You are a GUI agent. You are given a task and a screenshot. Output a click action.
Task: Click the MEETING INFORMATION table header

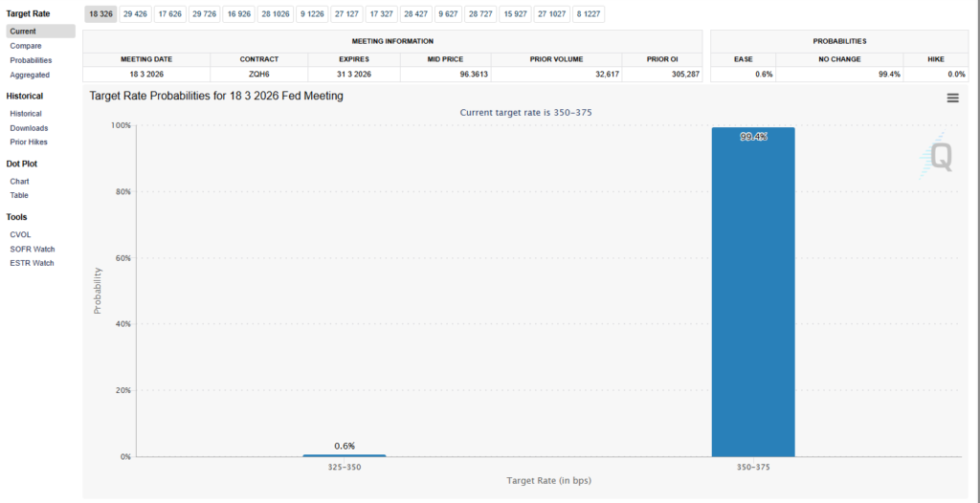pos(392,41)
